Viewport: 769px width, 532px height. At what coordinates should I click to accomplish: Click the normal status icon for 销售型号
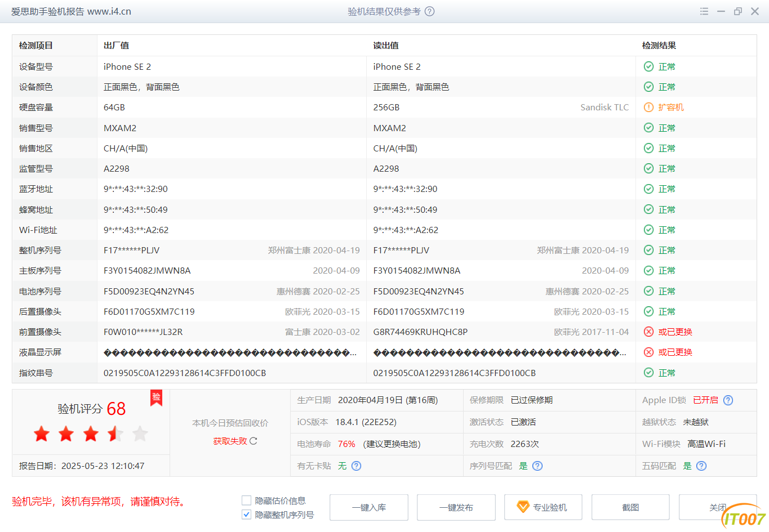point(648,128)
